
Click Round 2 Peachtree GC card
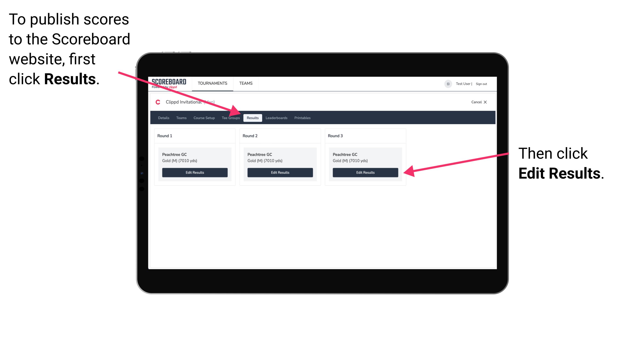click(x=279, y=164)
